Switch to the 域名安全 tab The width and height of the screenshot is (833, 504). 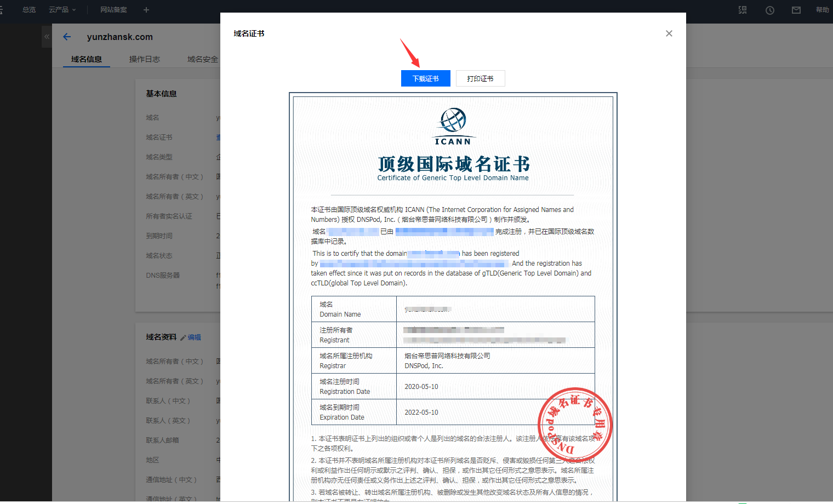[x=203, y=59]
